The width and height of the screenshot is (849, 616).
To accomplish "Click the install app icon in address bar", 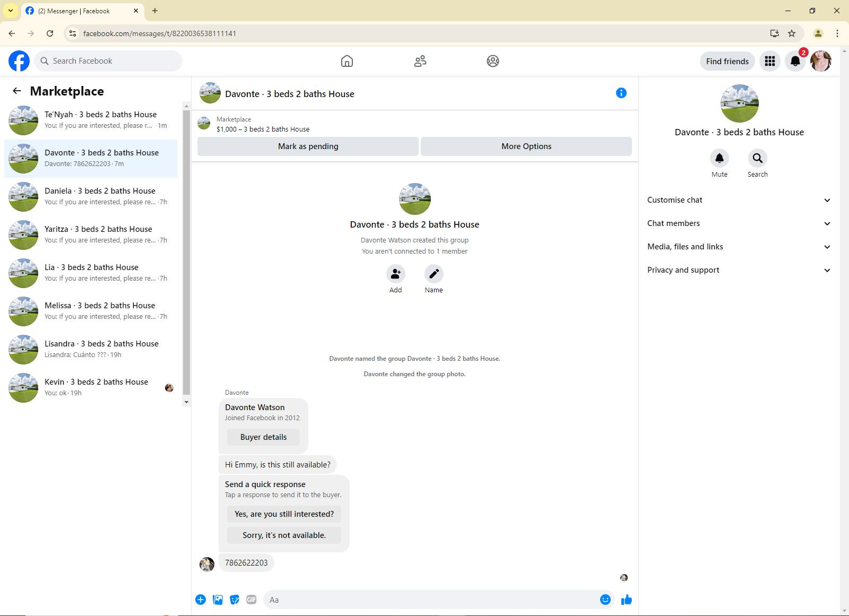I will (x=775, y=33).
